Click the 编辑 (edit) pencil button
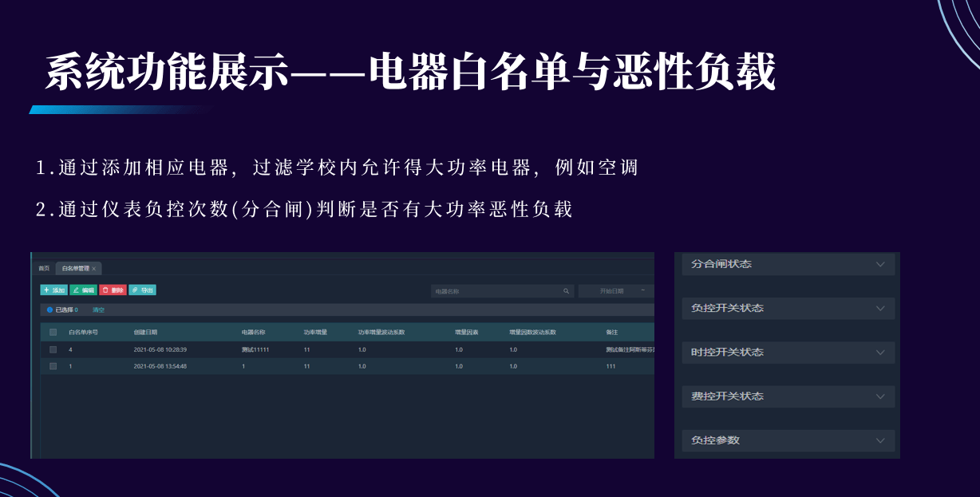This screenshot has width=980, height=497. coord(83,290)
